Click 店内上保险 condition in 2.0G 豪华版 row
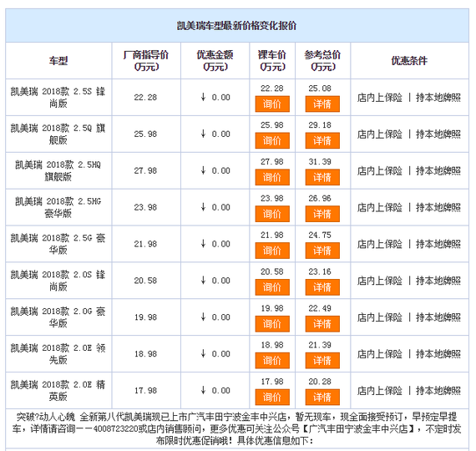Image resolution: width=476 pixels, height=451 pixels. [379, 317]
